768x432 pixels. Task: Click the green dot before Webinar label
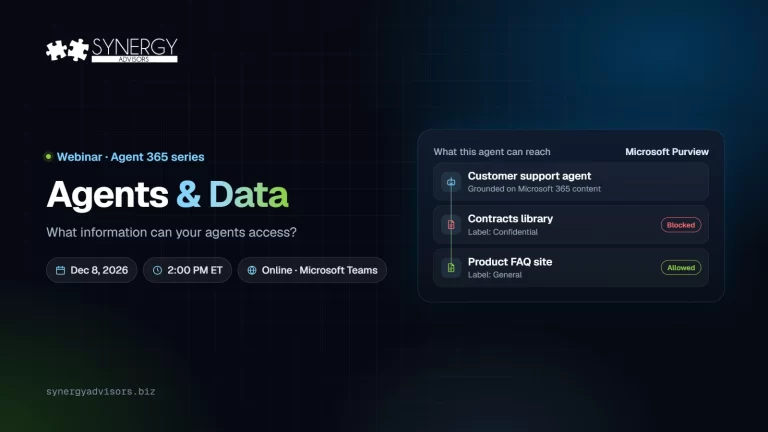[x=48, y=157]
